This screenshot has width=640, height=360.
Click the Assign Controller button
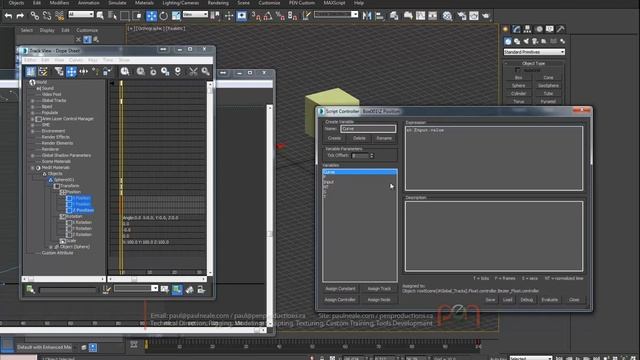[340, 300]
